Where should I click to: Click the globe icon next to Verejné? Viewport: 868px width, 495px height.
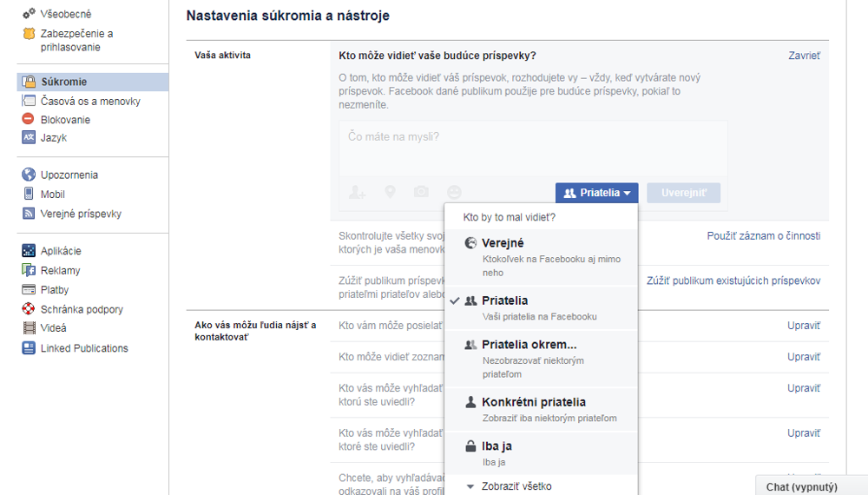470,242
